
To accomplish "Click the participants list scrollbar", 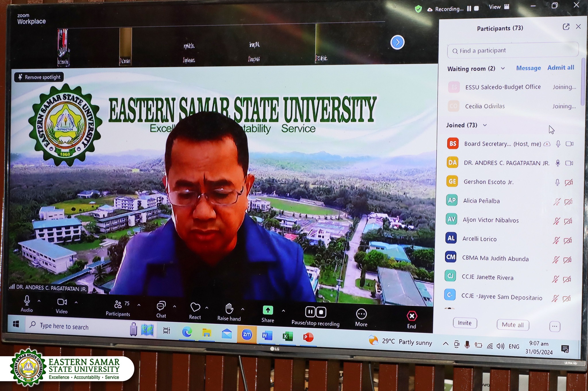I will [x=583, y=82].
